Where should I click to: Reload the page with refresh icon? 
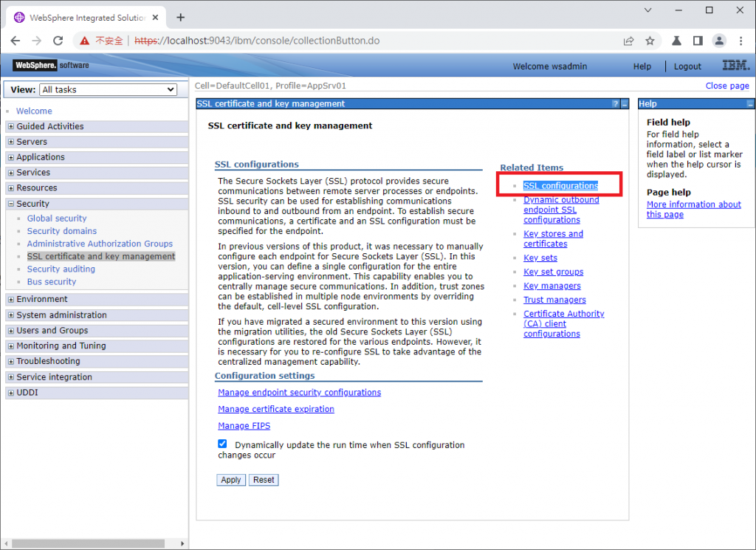[58, 41]
